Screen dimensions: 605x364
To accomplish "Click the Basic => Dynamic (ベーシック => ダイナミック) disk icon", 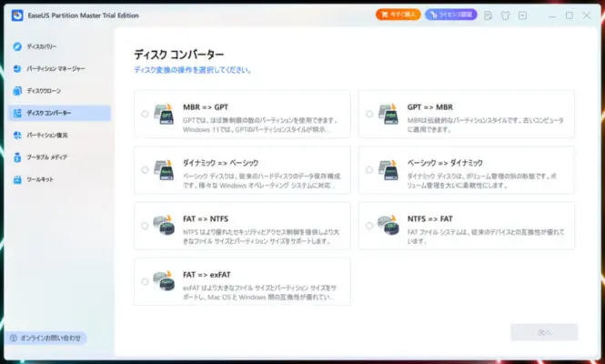I will click(x=388, y=170).
